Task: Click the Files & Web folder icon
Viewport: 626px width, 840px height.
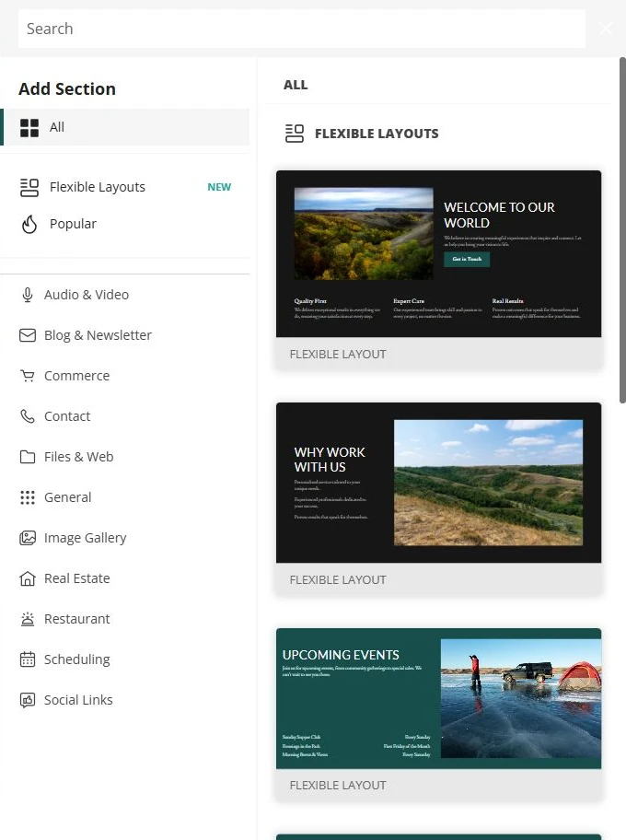Action: (28, 457)
